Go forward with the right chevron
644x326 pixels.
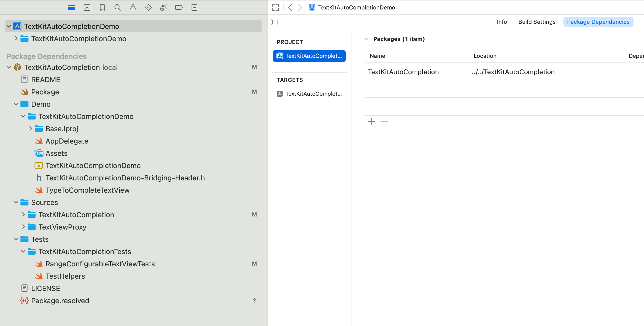click(x=300, y=7)
